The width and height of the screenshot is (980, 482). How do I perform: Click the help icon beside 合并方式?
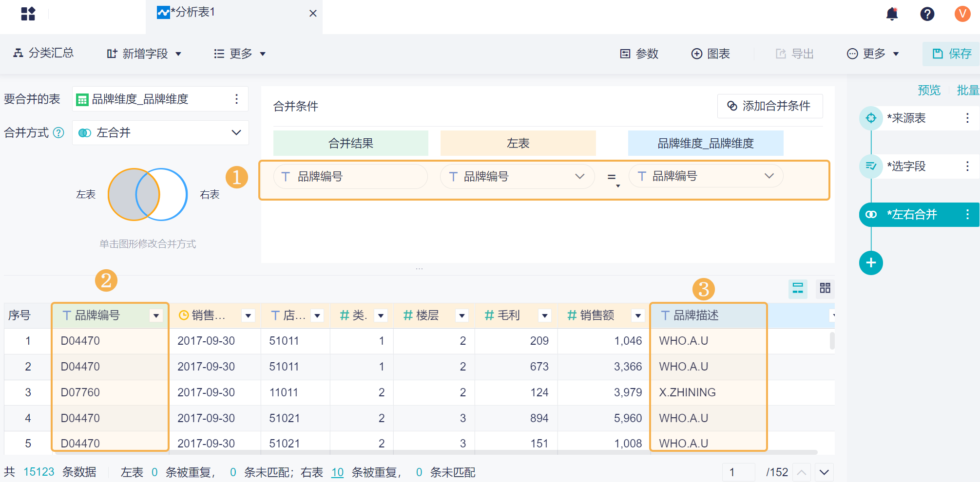click(58, 133)
